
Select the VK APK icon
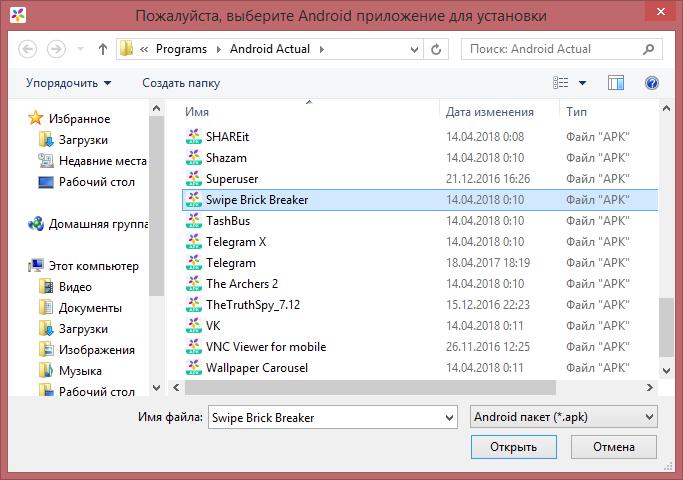pyautogui.click(x=194, y=325)
